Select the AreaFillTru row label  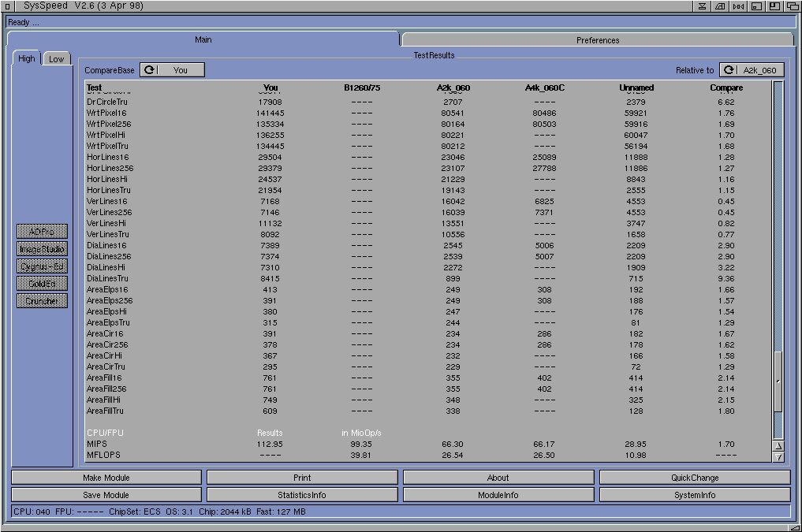click(105, 411)
